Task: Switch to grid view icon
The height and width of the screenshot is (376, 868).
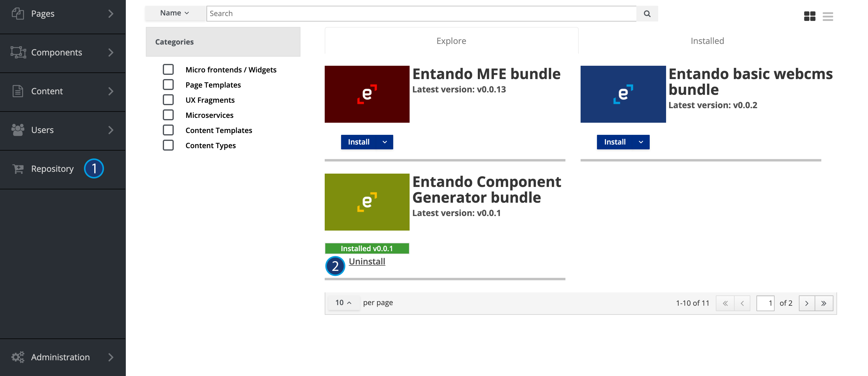Action: (x=809, y=16)
